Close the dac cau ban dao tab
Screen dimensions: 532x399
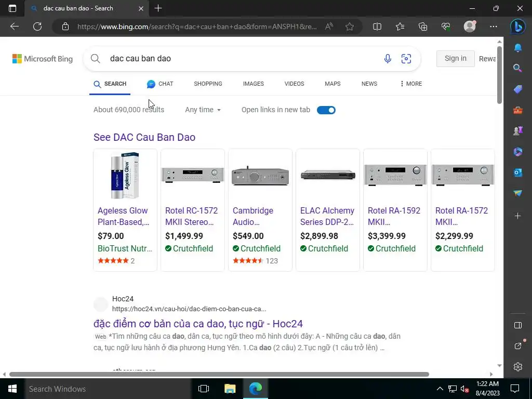click(x=141, y=8)
